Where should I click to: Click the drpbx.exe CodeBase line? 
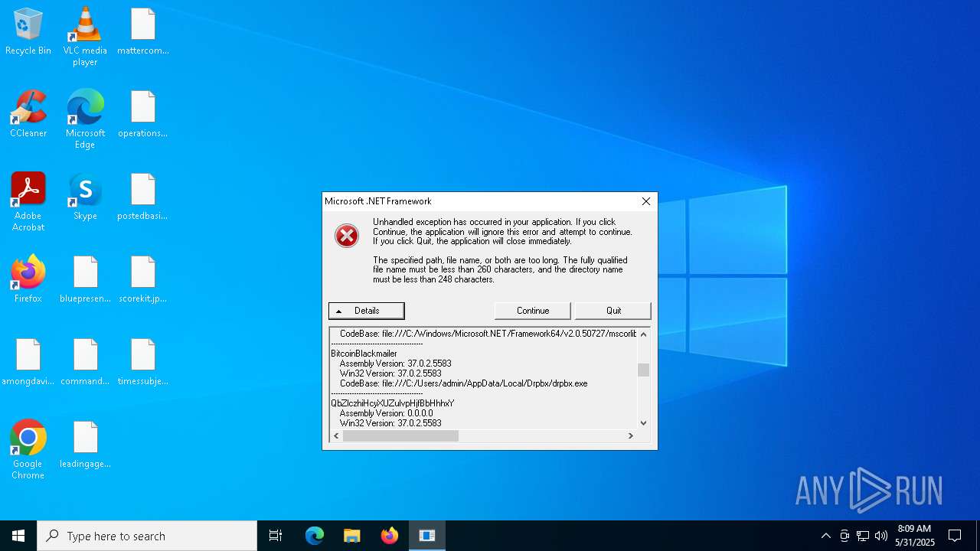(x=463, y=383)
